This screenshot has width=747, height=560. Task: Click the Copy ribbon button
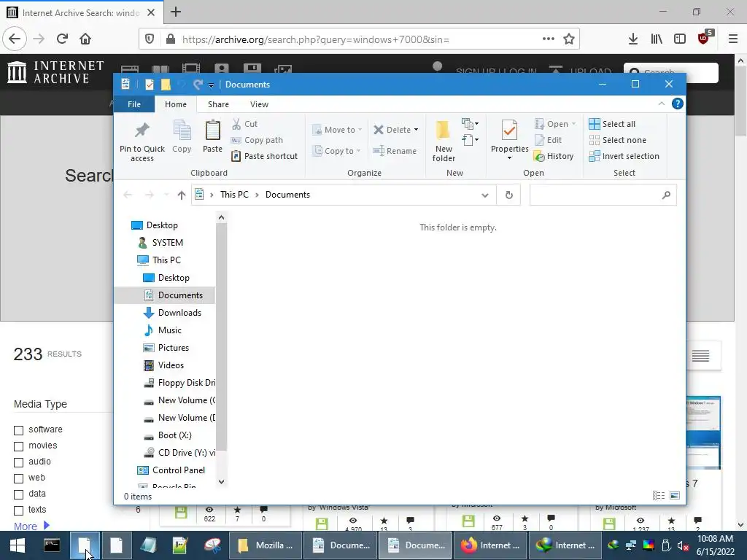pos(182,136)
